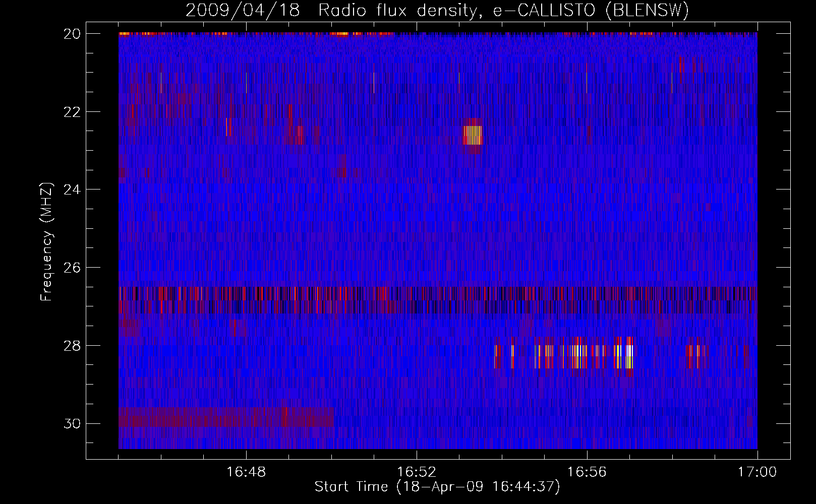Click the 'Frequency (MHZ)' axis label

46,242
